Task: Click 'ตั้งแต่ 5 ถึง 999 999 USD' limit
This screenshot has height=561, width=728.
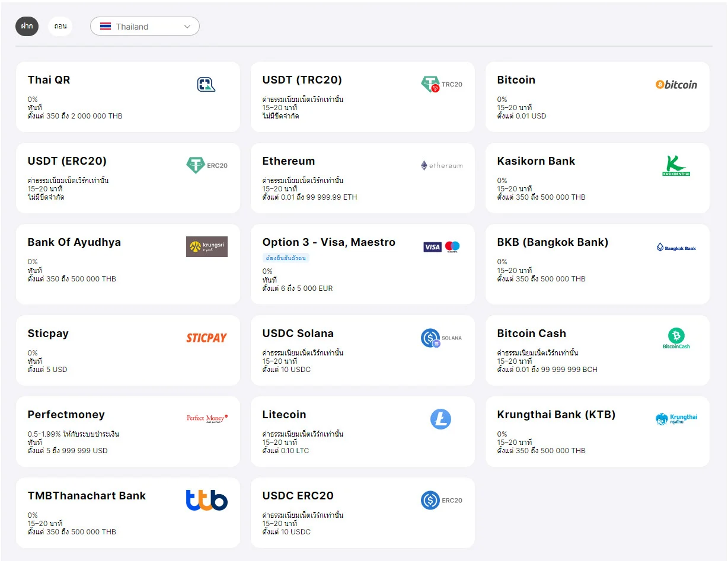Action: tap(68, 451)
